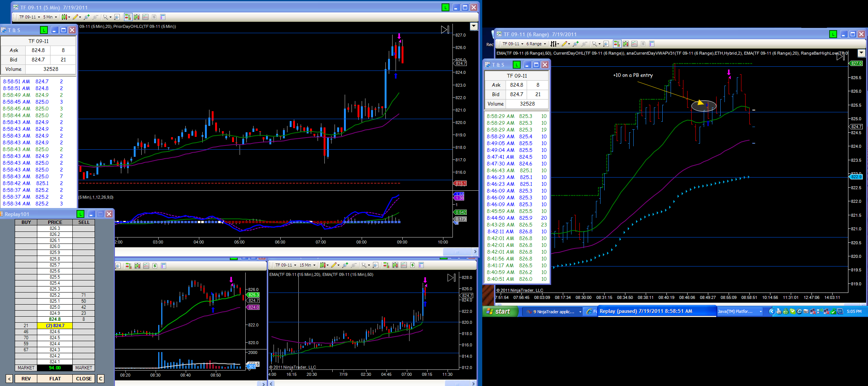Screen dimensions: 868x386
Task: Click zoom in icon in 5 Min chart
Action: (x=87, y=17)
